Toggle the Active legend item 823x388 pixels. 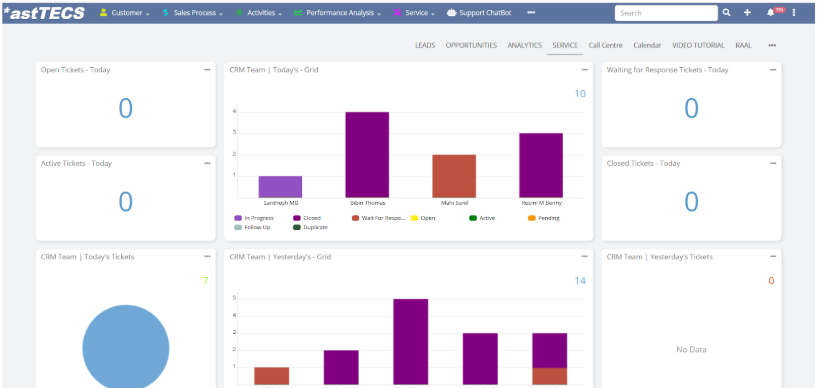tap(481, 218)
